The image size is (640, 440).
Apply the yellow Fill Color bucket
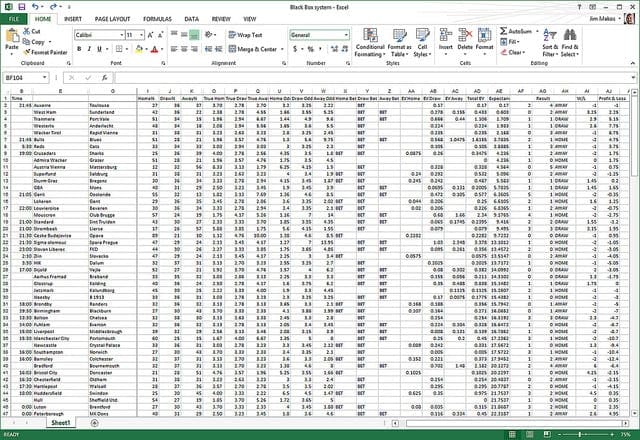point(139,49)
